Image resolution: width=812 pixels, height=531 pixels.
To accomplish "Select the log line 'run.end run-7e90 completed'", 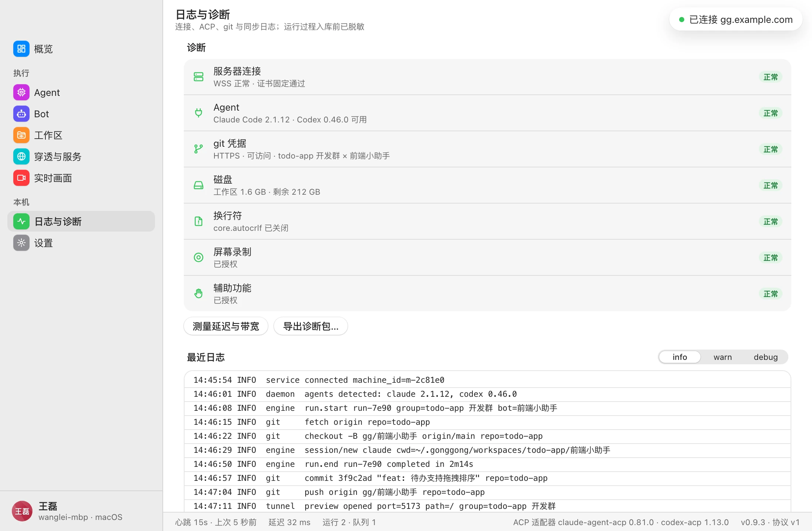I will tap(487, 464).
